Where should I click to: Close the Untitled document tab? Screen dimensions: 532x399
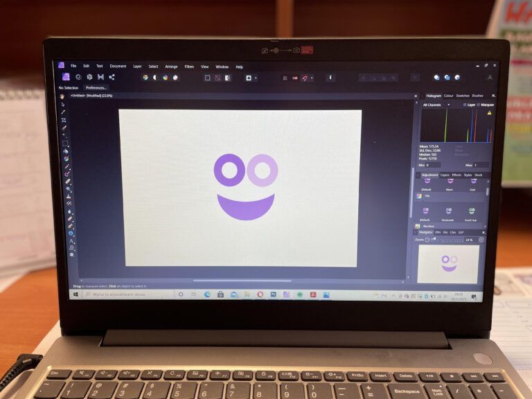tap(416, 96)
